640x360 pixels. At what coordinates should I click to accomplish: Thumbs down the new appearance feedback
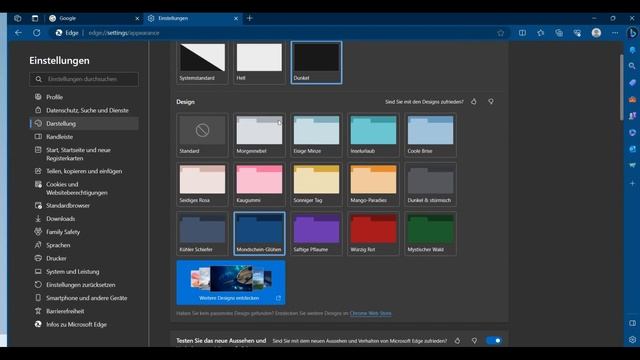point(474,340)
